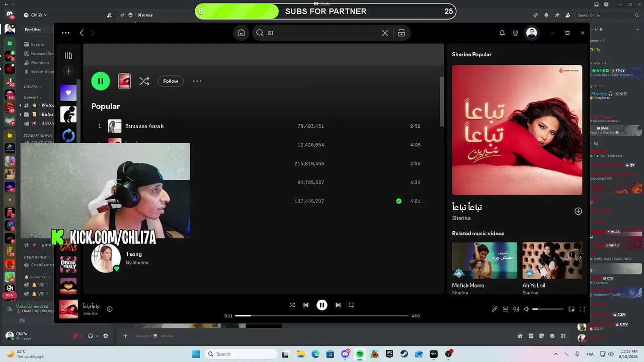Screen dimensions: 644x362
Task: Open the lyrics microphone icon
Action: [495, 309]
